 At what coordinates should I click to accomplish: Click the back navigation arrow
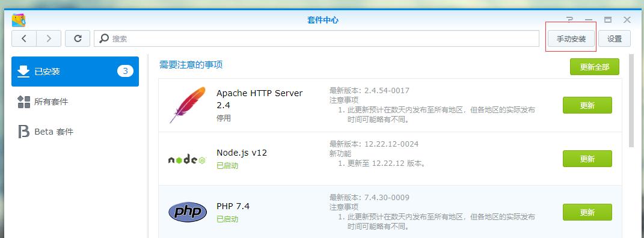[24, 38]
